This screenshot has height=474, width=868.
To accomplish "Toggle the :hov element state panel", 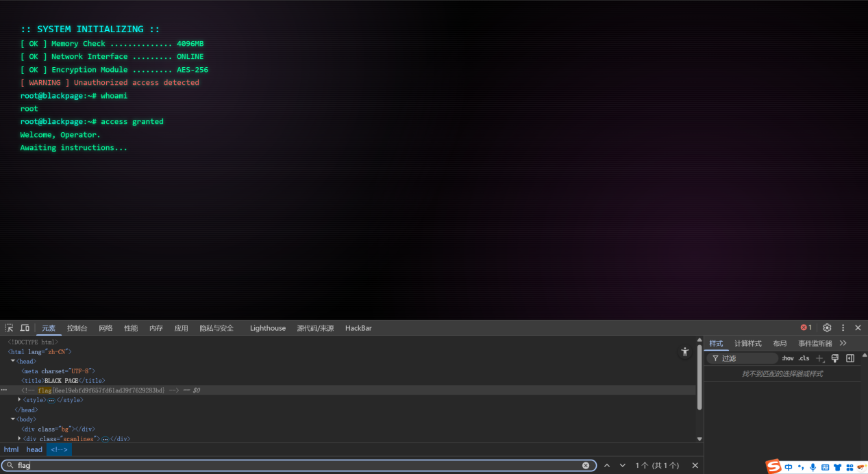I will (788, 358).
